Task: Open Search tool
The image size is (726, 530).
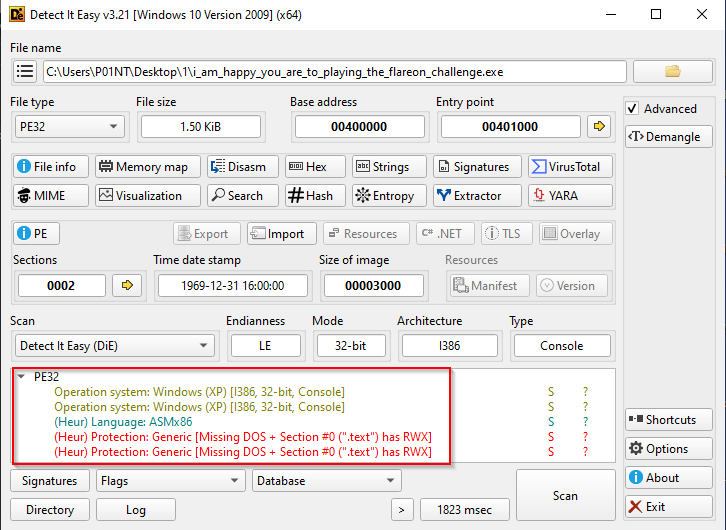Action: [x=243, y=195]
